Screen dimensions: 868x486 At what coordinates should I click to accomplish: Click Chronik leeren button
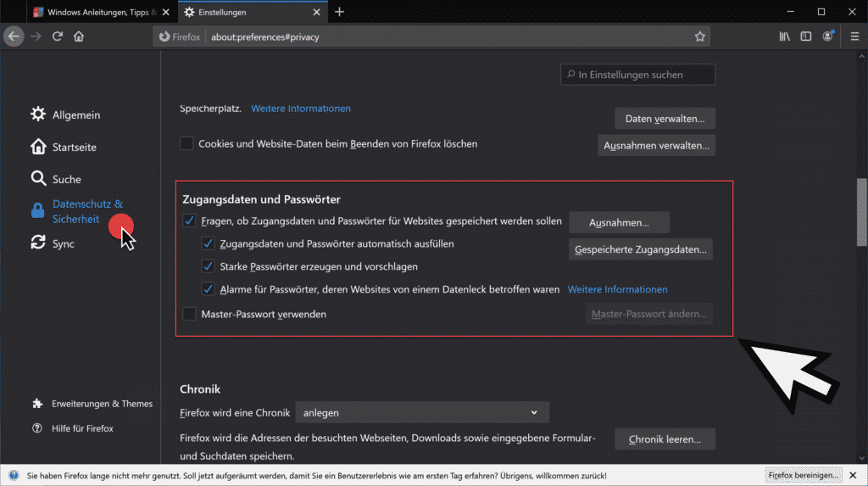point(665,439)
